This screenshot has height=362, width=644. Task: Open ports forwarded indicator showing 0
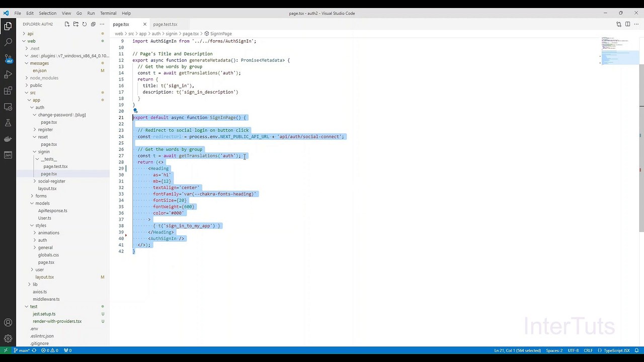click(x=67, y=350)
